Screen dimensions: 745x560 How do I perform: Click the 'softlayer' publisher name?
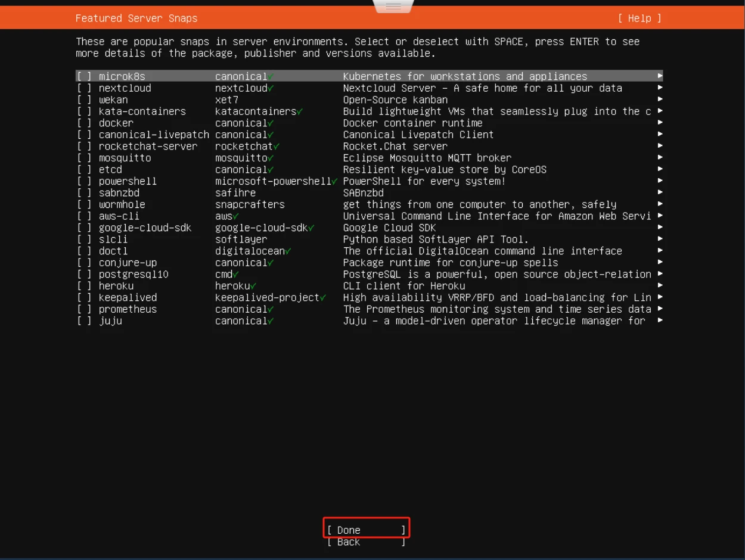tap(241, 239)
